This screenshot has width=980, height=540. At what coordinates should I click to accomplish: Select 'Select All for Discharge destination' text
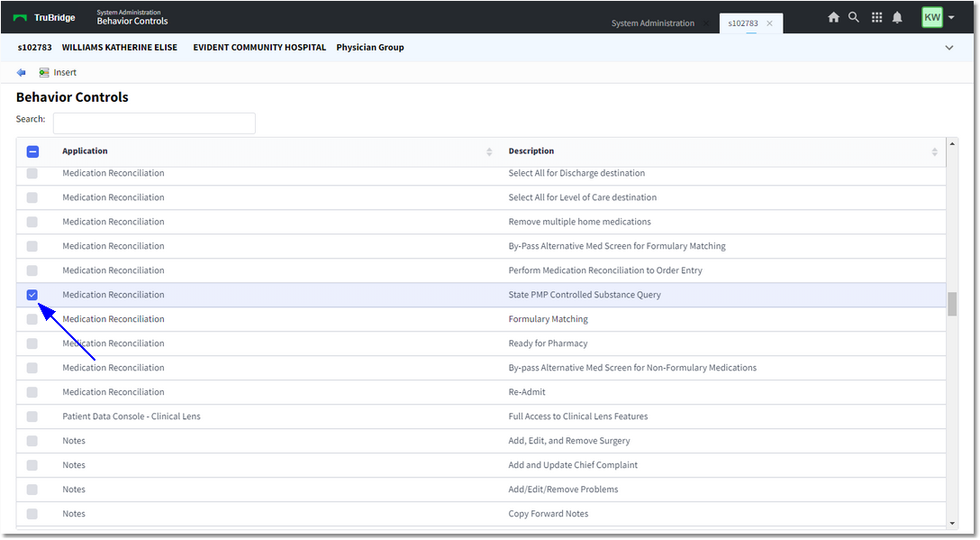coord(576,173)
